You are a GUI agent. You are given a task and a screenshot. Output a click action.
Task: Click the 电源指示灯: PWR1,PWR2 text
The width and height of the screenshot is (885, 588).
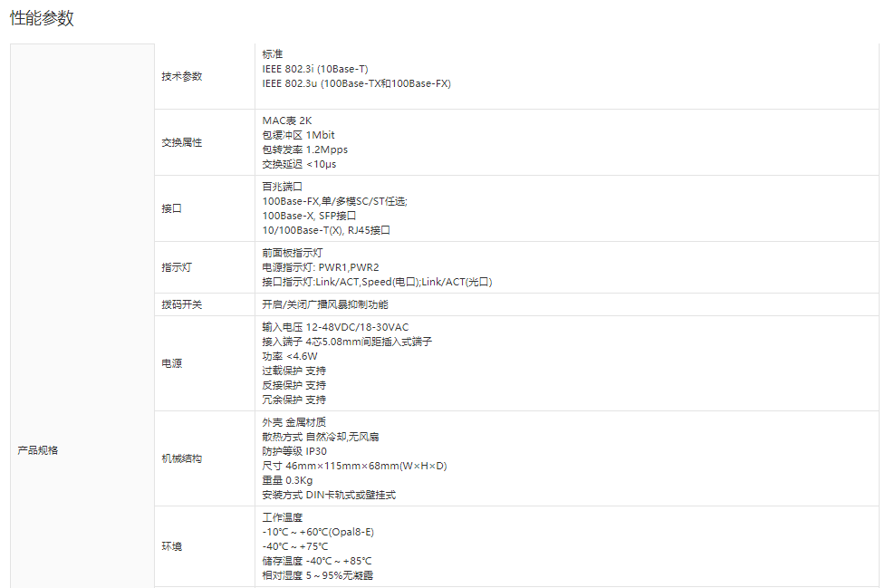click(321, 267)
